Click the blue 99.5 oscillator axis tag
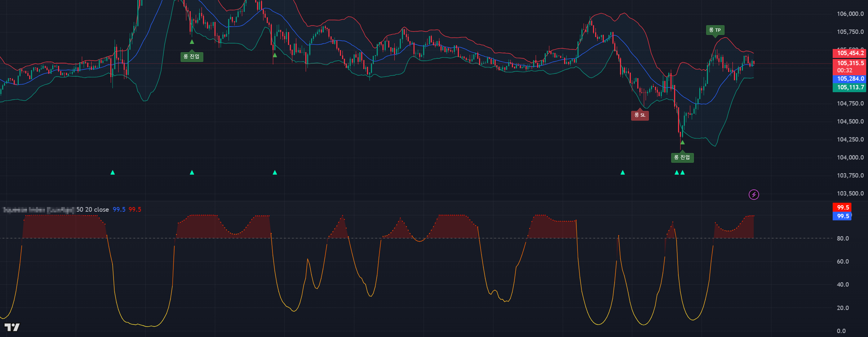This screenshot has height=337, width=868. tap(842, 216)
